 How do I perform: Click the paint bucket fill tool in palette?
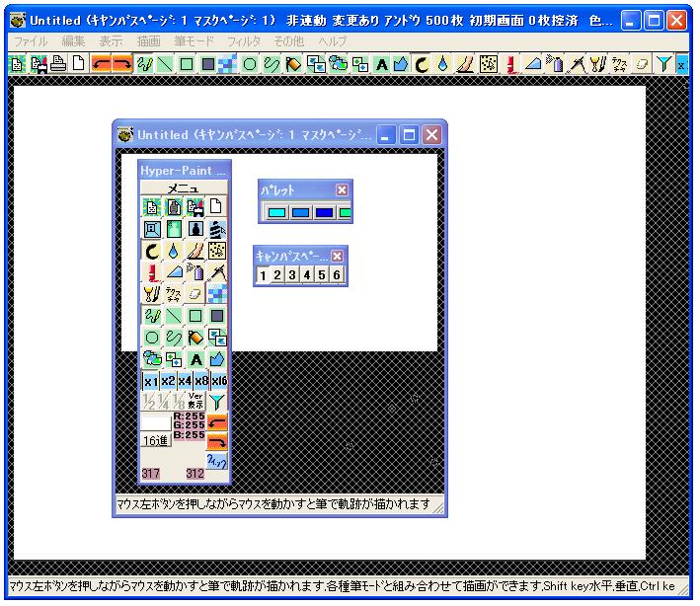point(195,338)
